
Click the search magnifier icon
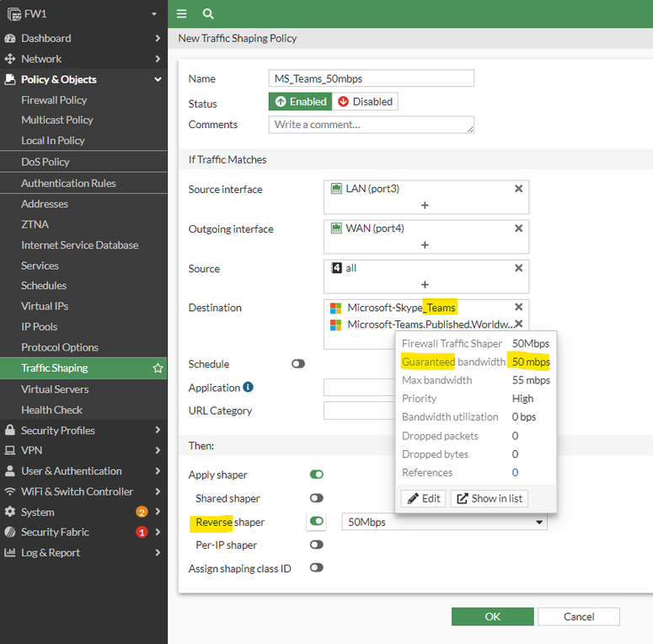[x=208, y=13]
